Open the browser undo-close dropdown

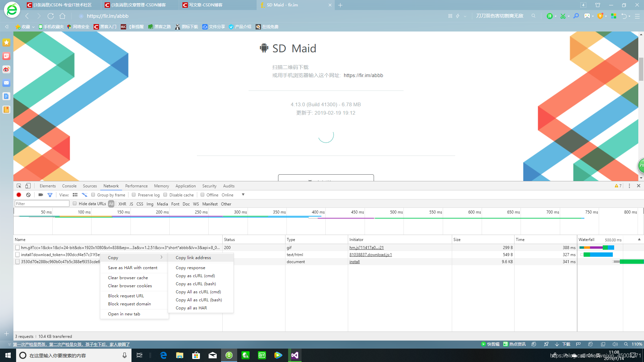pyautogui.click(x=629, y=16)
